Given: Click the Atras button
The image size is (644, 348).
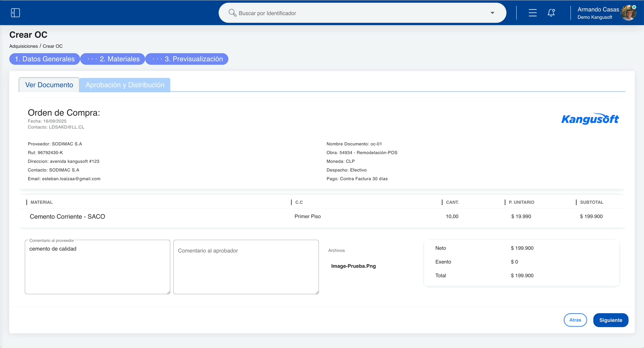Looking at the screenshot, I should click(575, 320).
